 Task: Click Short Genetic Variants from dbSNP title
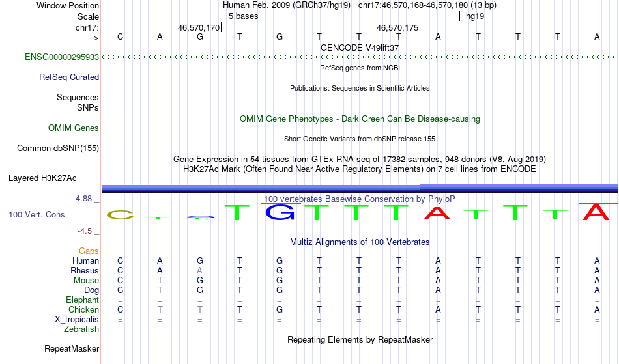(x=360, y=139)
